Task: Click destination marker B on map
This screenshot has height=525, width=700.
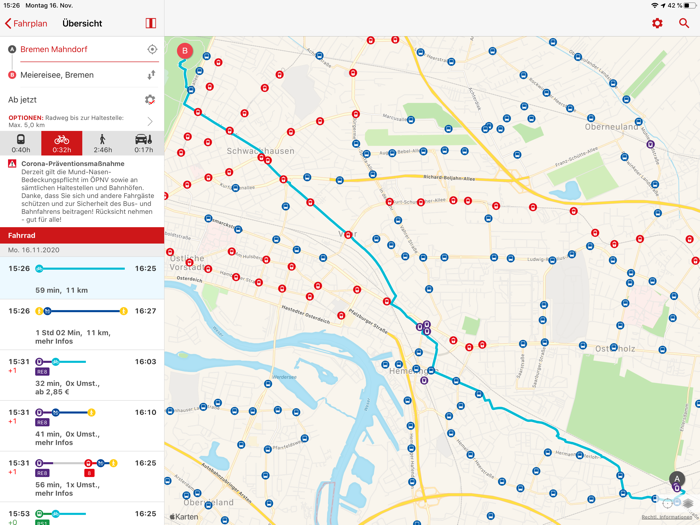Action: coord(185,51)
